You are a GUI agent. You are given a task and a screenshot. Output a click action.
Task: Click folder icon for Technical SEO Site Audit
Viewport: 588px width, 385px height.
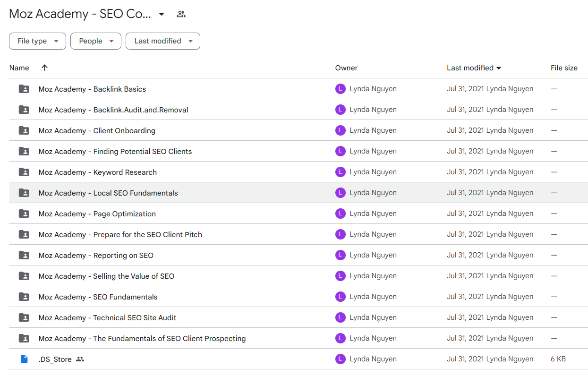[24, 317]
